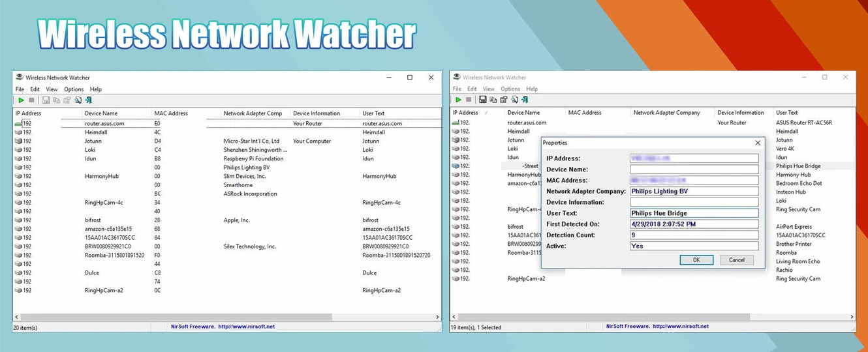
Task: Click the gray stop scanning icon in left window
Action: [31, 100]
